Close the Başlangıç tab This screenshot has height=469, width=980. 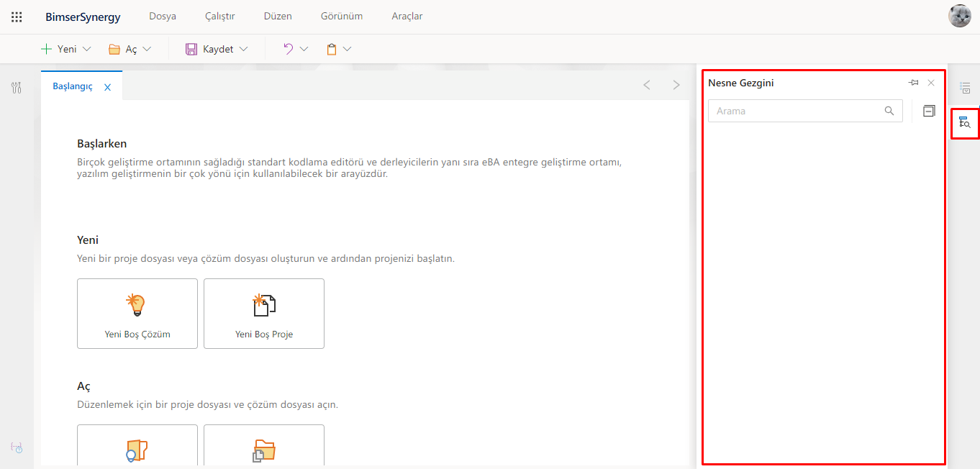click(107, 87)
